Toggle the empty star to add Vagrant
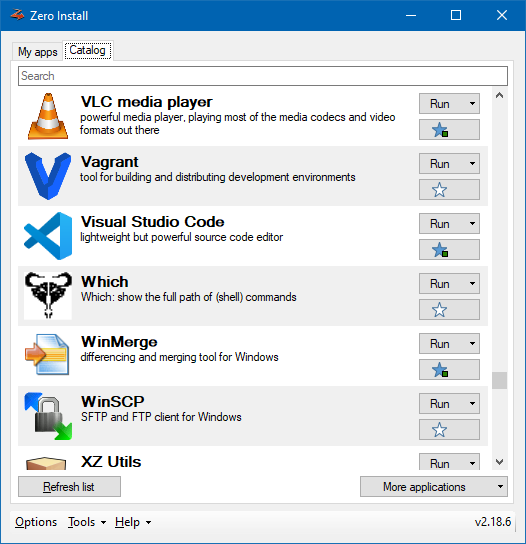This screenshot has height=544, width=526. tap(449, 190)
